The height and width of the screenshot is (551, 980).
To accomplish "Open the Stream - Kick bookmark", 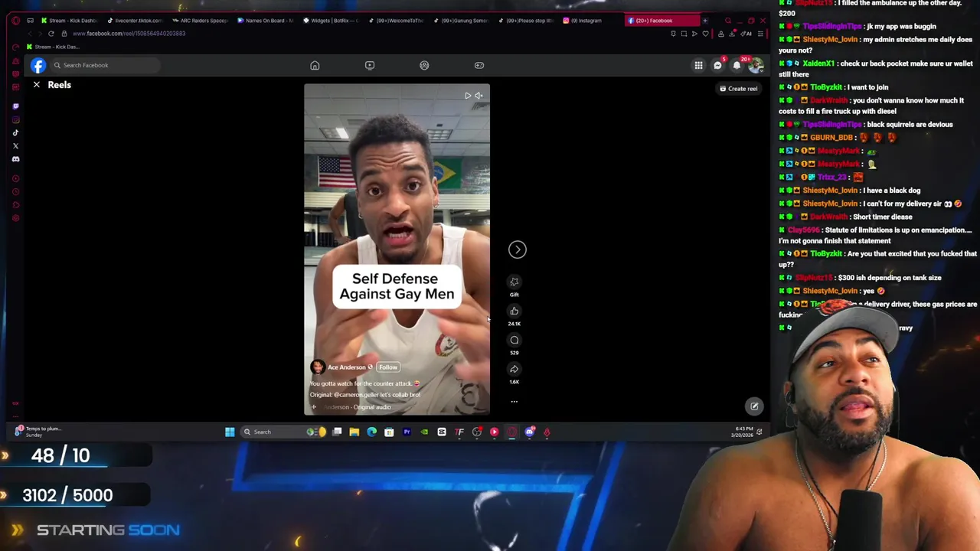I will [53, 47].
